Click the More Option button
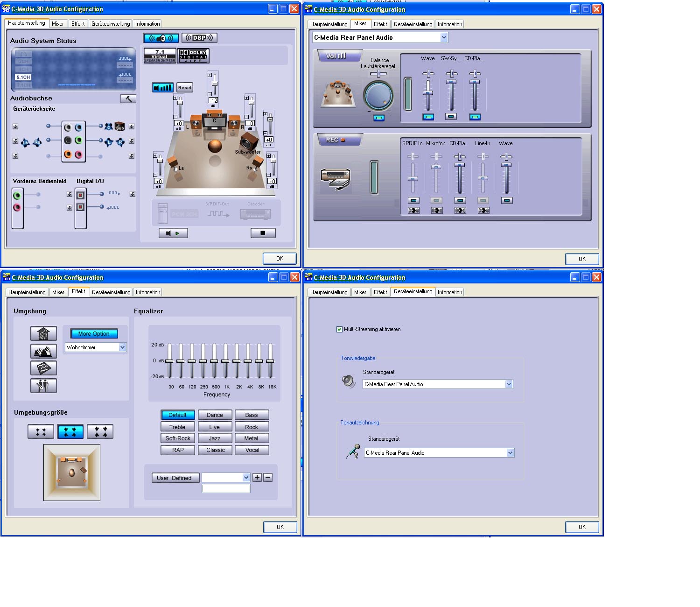700x607 pixels. pos(94,334)
